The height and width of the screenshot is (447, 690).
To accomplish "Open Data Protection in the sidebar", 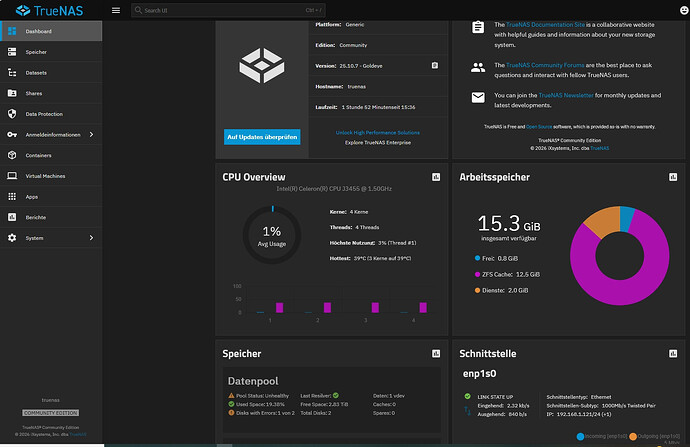I will pyautogui.click(x=51, y=114).
